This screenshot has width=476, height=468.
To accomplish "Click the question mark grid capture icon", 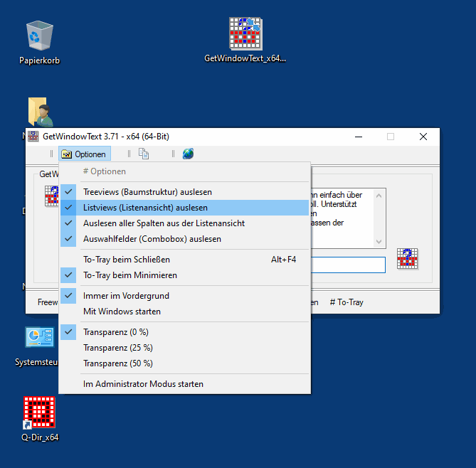I will pos(408,259).
